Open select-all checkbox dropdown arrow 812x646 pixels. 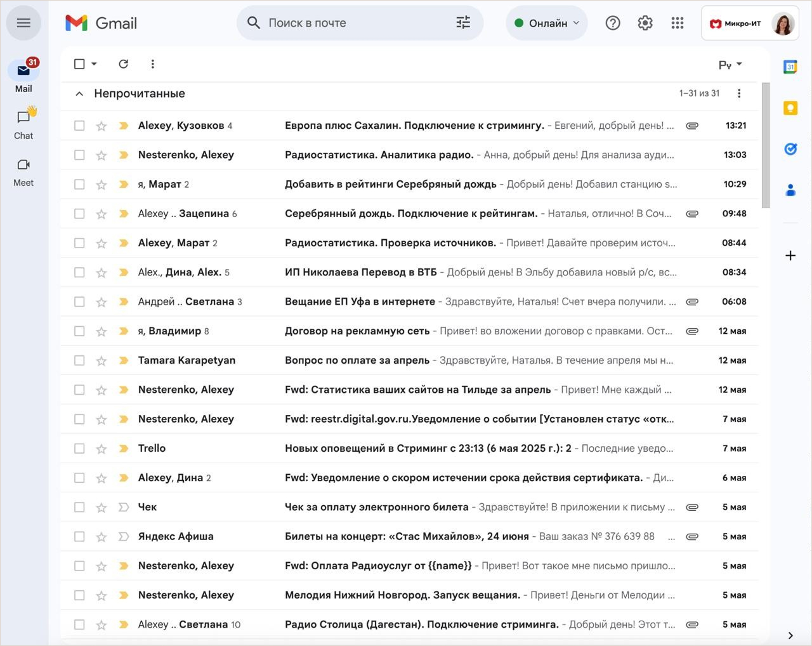click(95, 64)
